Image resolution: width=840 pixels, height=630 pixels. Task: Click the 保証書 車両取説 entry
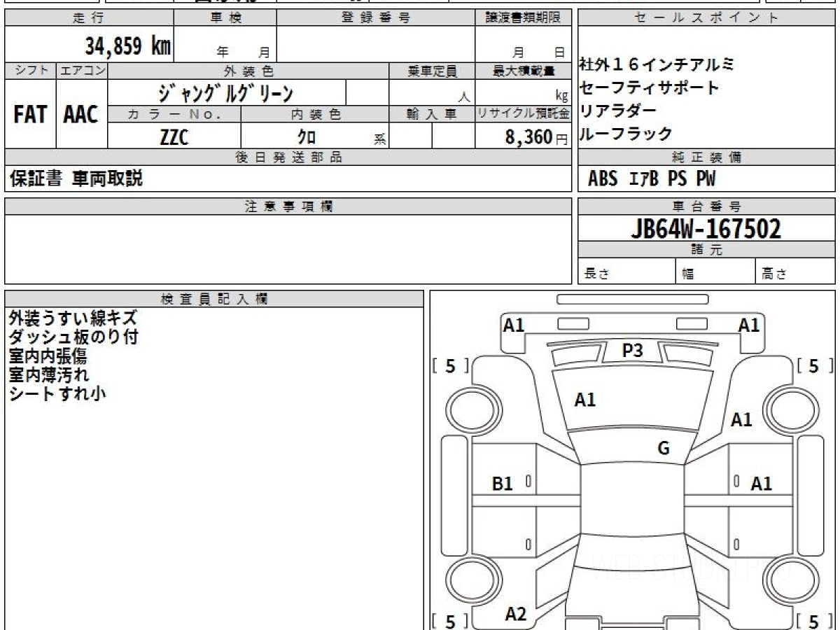76,179
